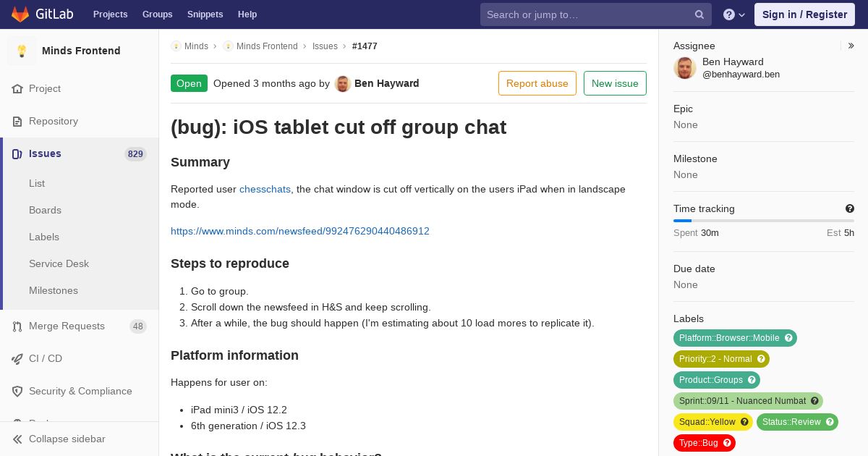Click help icon on Type::Bug label
This screenshot has width=868, height=456.
727,443
